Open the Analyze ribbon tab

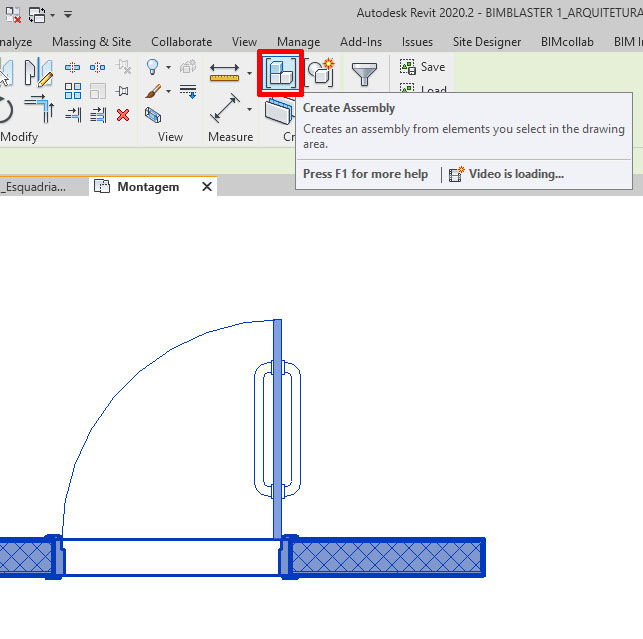click(x=16, y=42)
